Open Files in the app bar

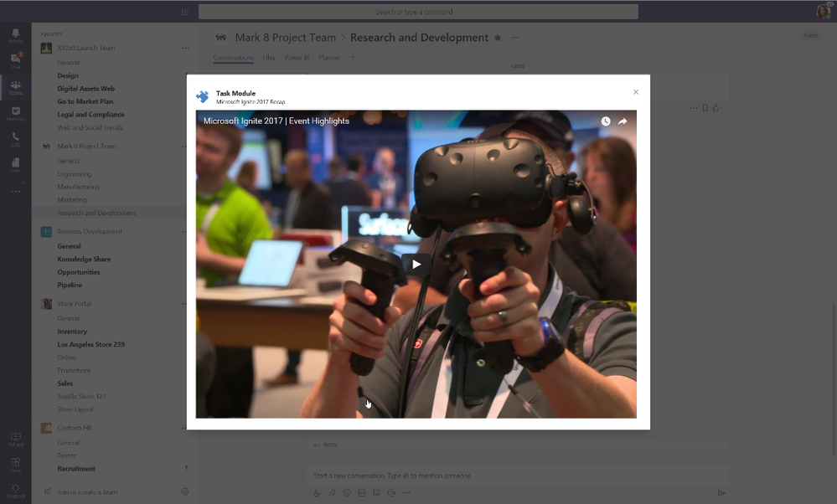(15, 165)
